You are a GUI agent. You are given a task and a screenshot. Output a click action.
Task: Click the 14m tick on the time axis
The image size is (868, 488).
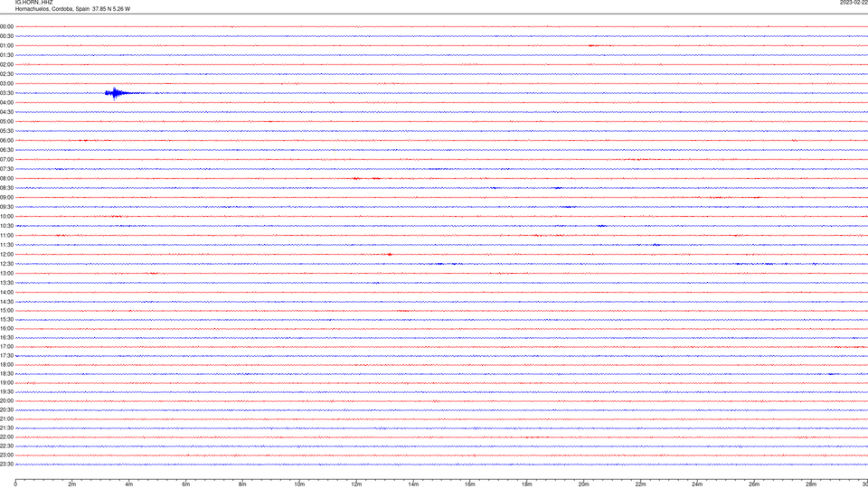point(413,484)
